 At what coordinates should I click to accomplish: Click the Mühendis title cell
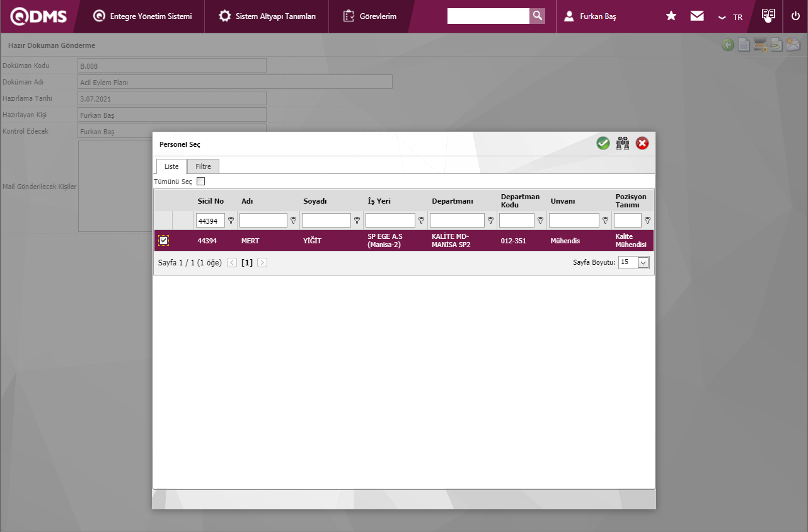coord(565,241)
